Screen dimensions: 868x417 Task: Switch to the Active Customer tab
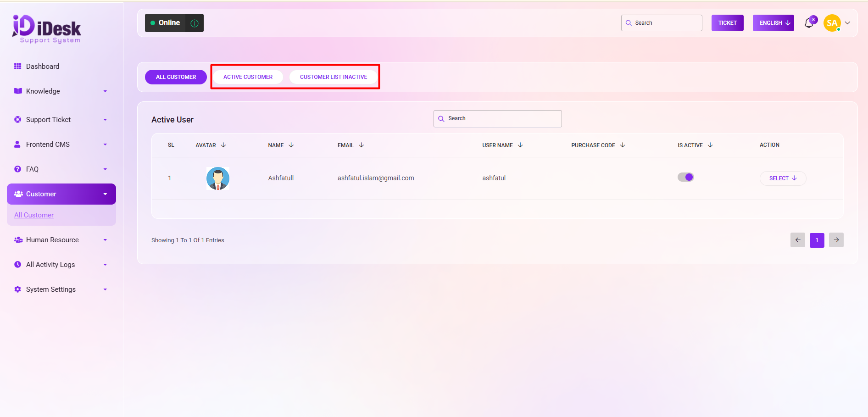click(248, 77)
